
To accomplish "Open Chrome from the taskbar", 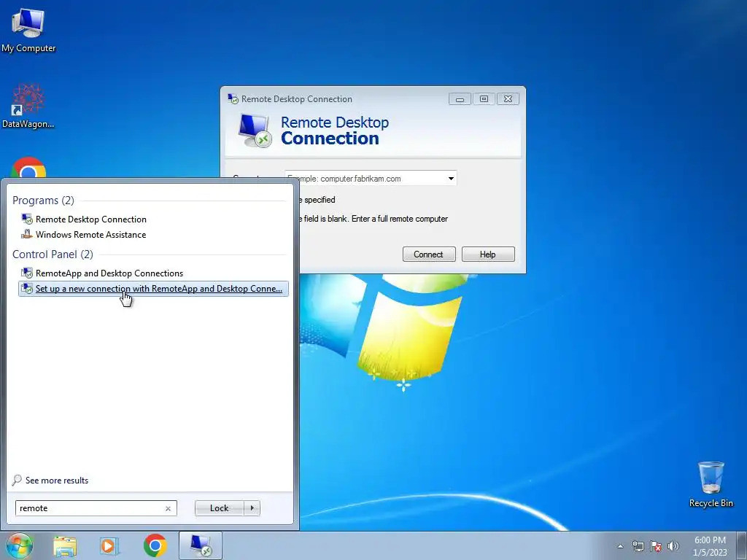I will tap(155, 545).
